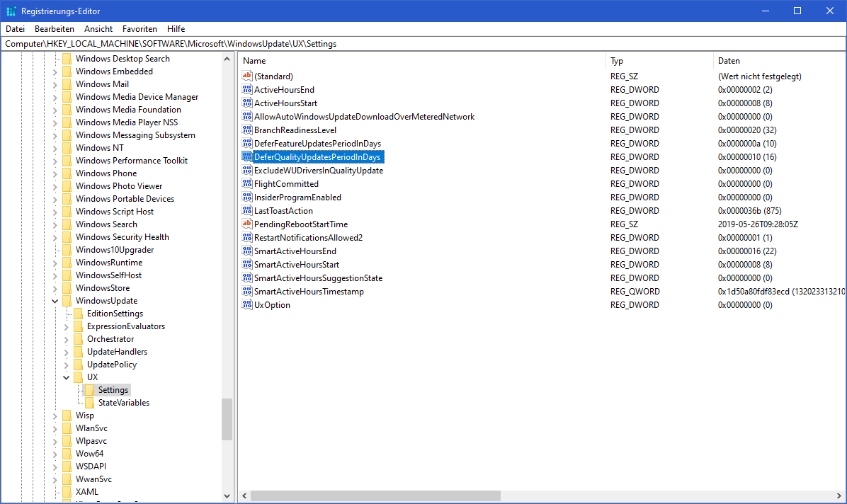Select the Windows Desktop Search key
Viewport: 847px width, 504px height.
(123, 58)
